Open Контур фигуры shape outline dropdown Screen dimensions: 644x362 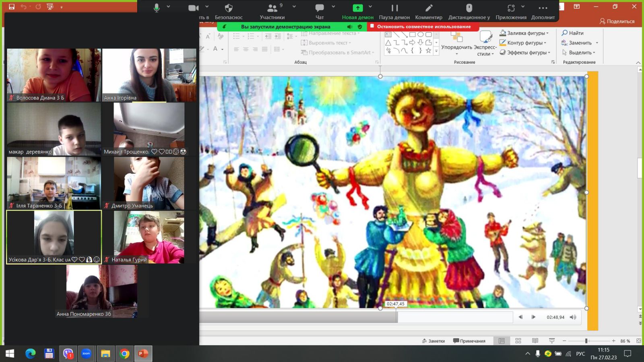[523, 43]
